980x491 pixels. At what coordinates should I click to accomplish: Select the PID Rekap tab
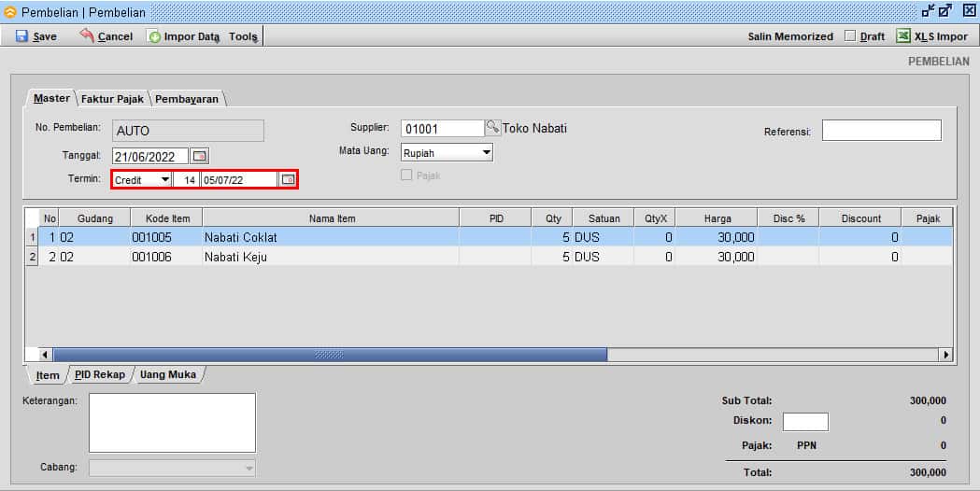click(x=99, y=374)
